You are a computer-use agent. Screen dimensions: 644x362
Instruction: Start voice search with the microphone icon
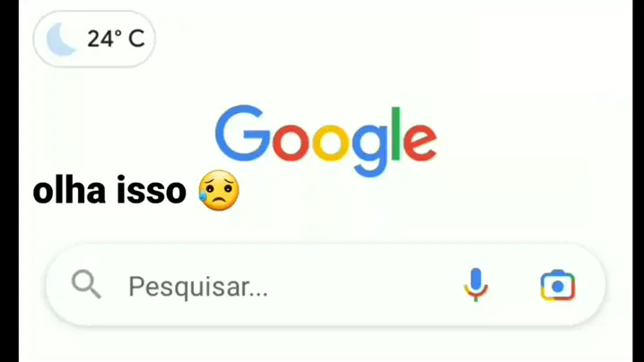476,285
